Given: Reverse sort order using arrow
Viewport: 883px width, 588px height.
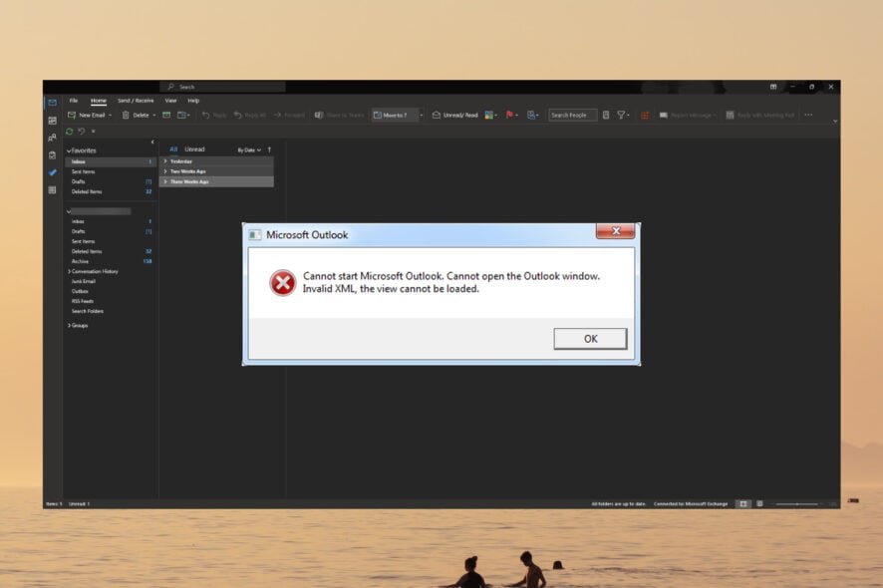Looking at the screenshot, I should click(269, 149).
